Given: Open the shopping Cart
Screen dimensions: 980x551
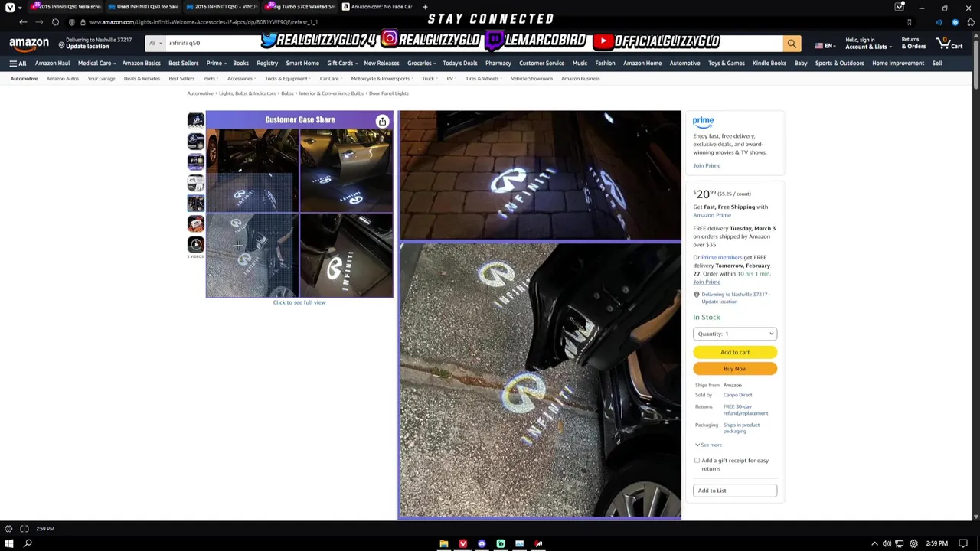Looking at the screenshot, I should (950, 44).
